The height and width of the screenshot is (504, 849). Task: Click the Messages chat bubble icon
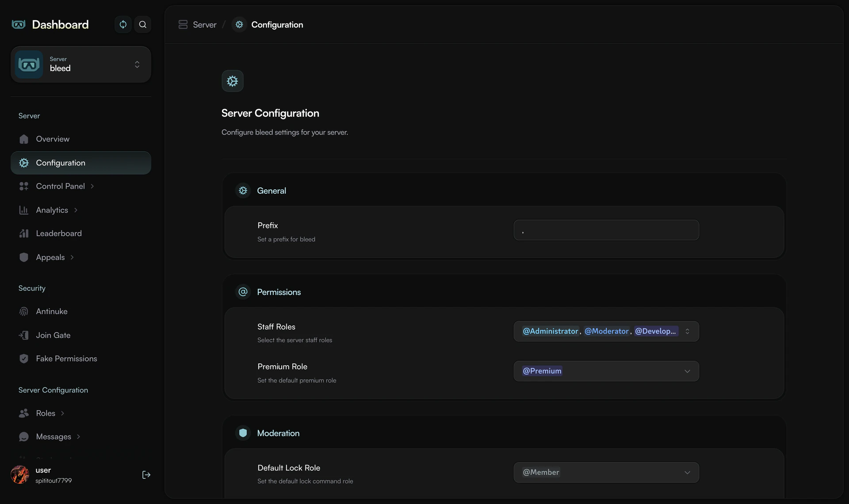[24, 437]
